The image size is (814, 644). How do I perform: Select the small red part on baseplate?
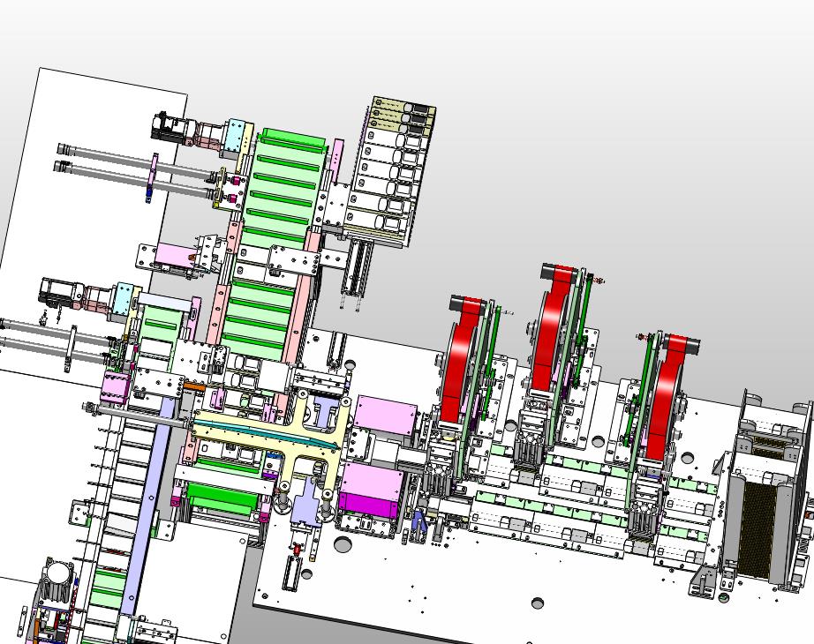pos(298,549)
